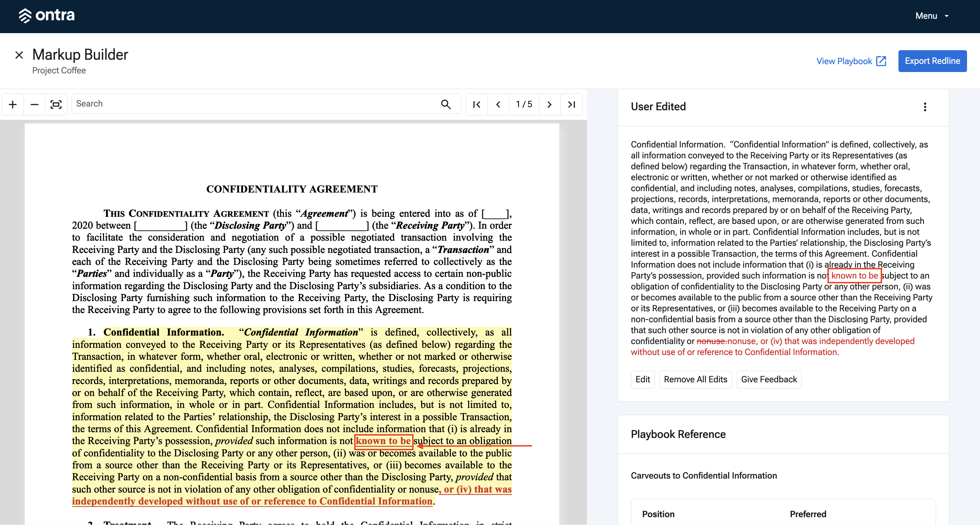Open the User Edited options kebab menu
The image size is (980, 525).
click(925, 107)
